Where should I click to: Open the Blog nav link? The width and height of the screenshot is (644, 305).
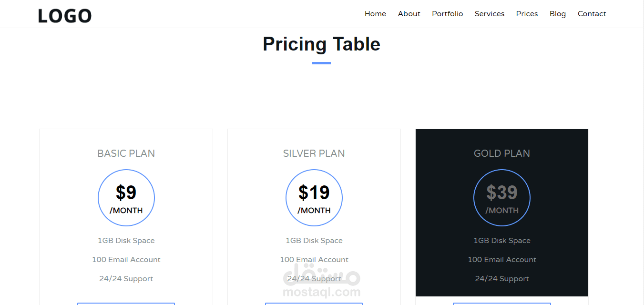click(x=557, y=14)
